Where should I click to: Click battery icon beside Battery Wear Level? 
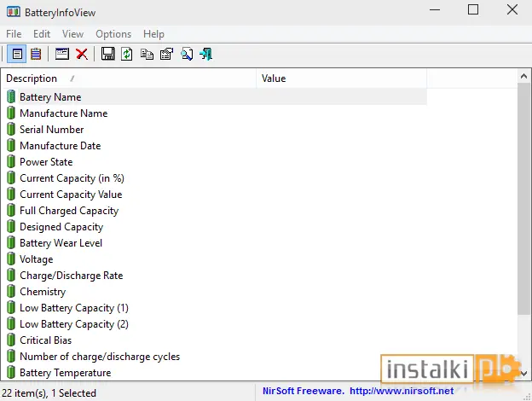11,243
